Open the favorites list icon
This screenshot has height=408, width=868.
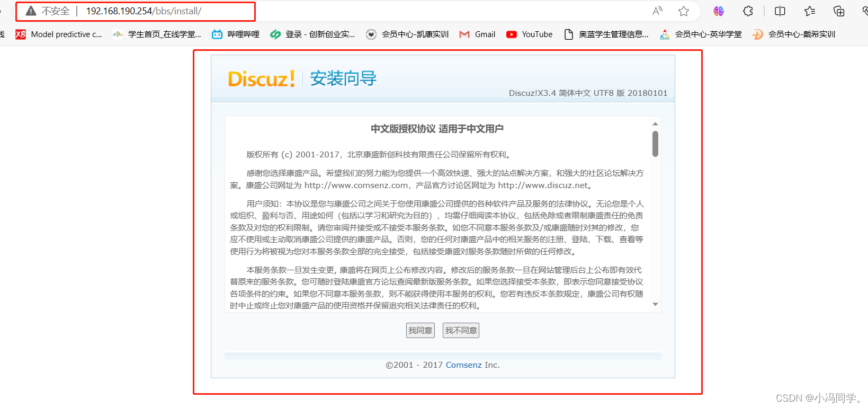810,11
